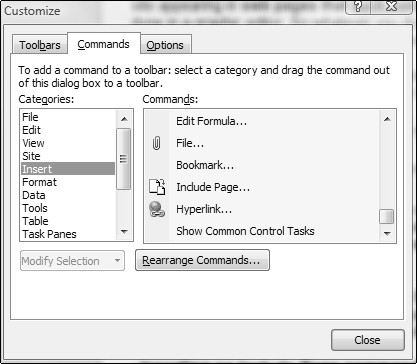The image size is (417, 364).
Task: Select the Include Page icon
Action: pos(157,187)
